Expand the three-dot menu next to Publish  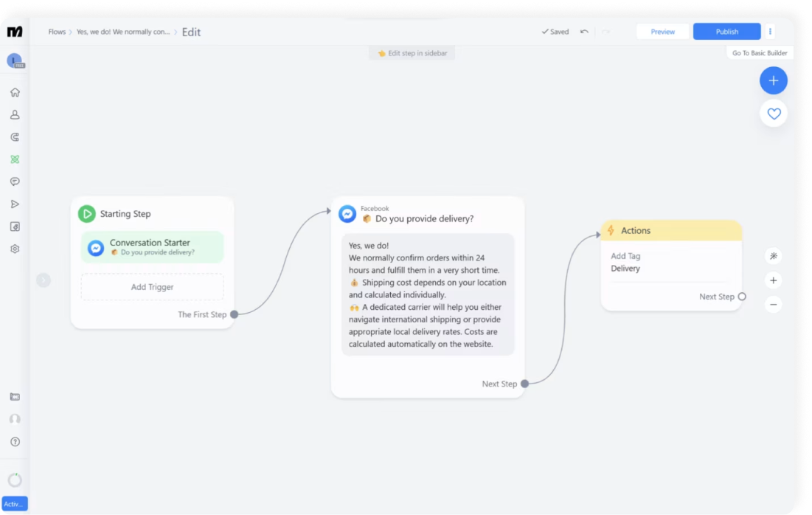tap(769, 31)
